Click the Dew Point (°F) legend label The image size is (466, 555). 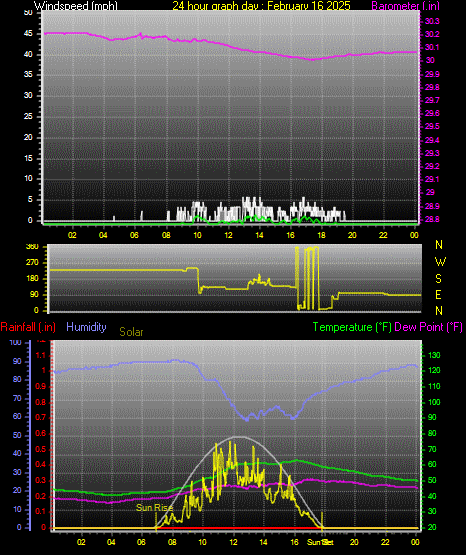point(428,327)
